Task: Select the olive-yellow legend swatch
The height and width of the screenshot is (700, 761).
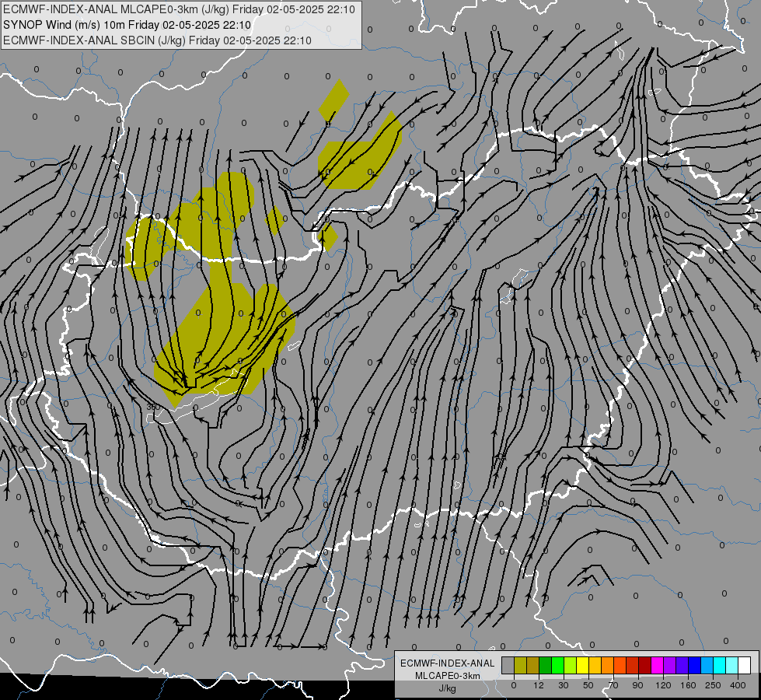Action: pos(520,665)
